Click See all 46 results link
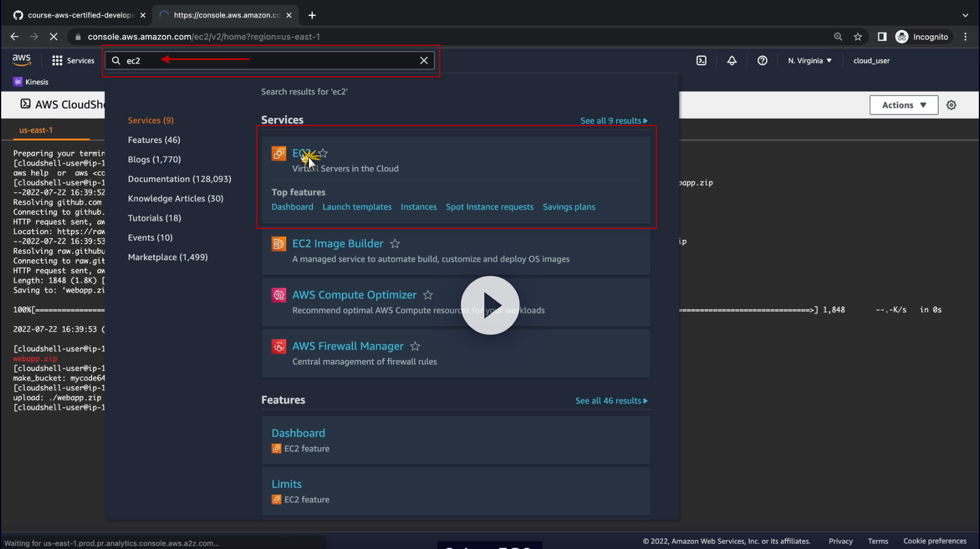Image resolution: width=980 pixels, height=549 pixels. click(x=611, y=401)
